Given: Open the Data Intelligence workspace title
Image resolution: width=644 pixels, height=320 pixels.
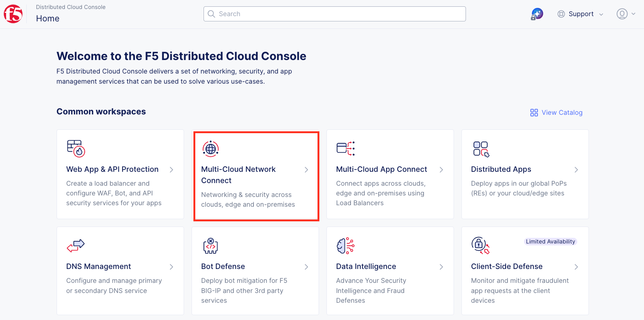Looking at the screenshot, I should point(366,266).
